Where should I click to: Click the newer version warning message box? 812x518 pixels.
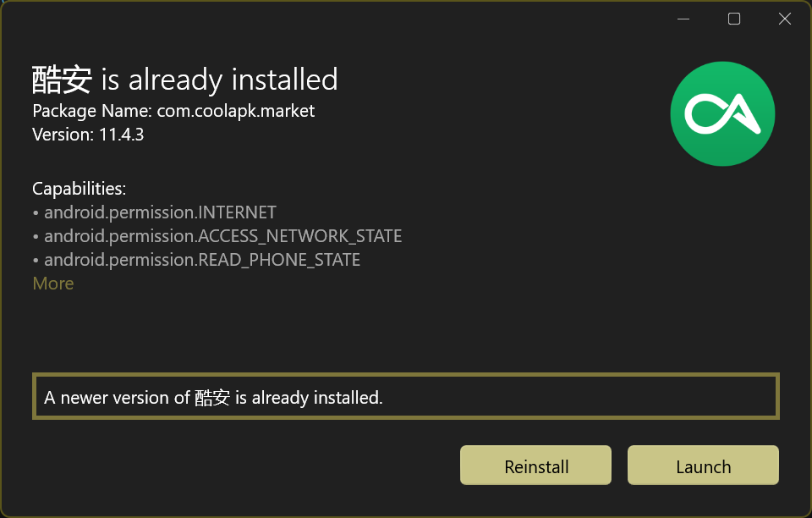coord(404,395)
